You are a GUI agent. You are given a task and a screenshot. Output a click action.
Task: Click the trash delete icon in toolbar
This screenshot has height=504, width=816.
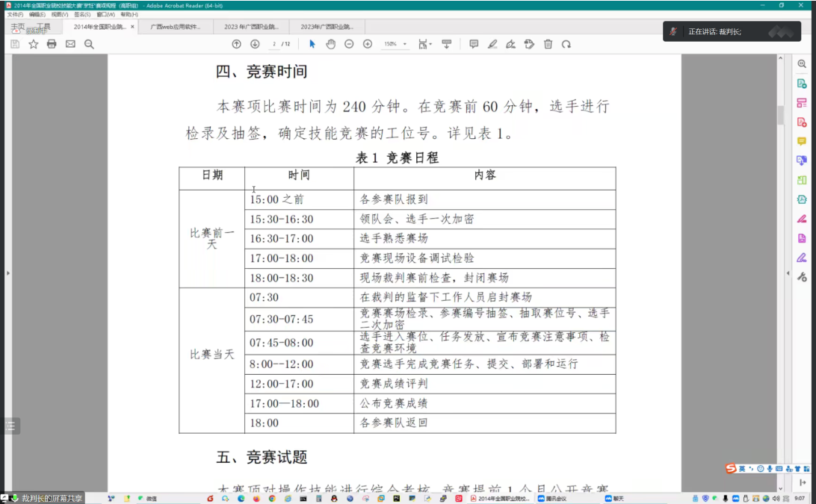[548, 44]
